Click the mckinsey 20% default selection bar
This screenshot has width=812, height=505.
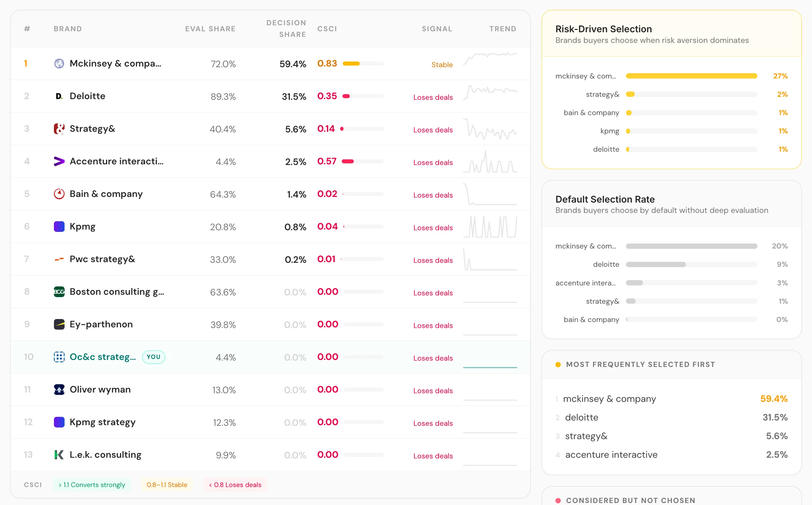click(692, 246)
